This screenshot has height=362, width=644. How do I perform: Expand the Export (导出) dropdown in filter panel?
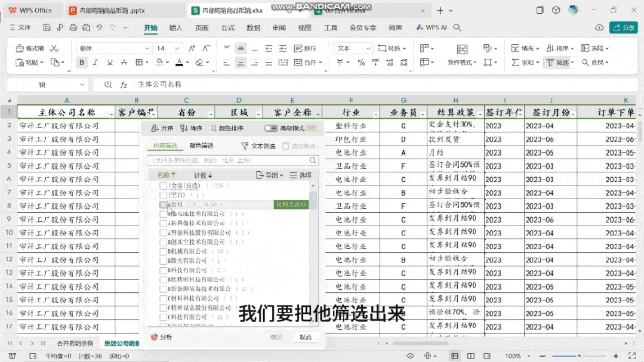click(x=269, y=175)
